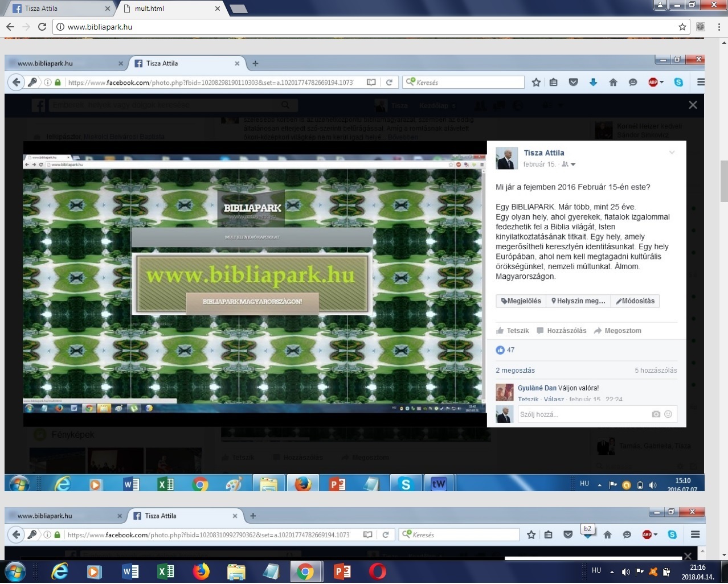Click download arrow in first Firefox screenshot
This screenshot has height=584, width=728.
pos(593,83)
